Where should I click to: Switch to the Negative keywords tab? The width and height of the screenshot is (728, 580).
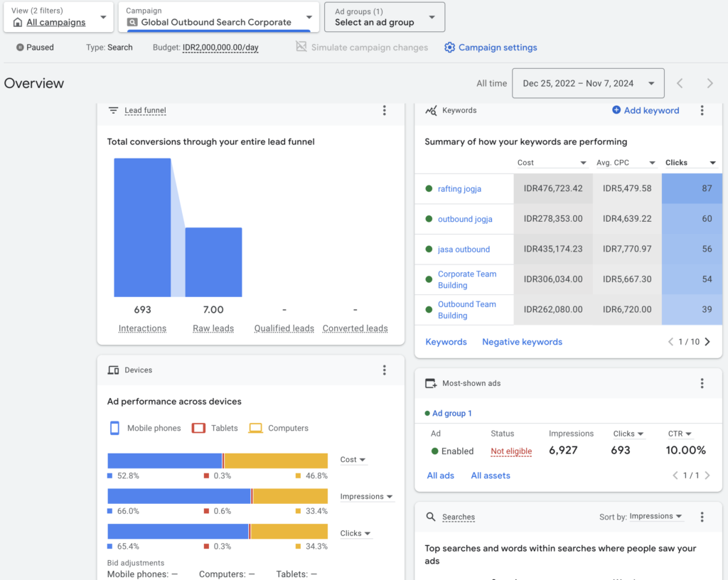point(522,342)
